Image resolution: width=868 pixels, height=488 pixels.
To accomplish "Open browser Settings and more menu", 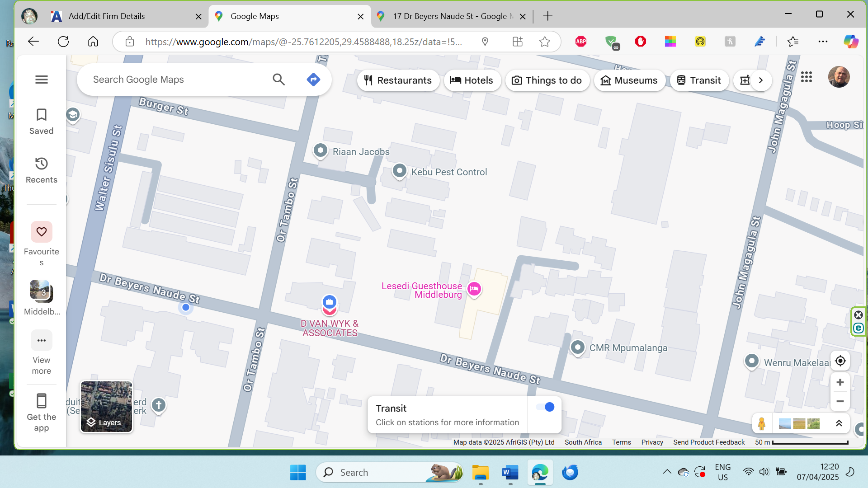I will [823, 42].
